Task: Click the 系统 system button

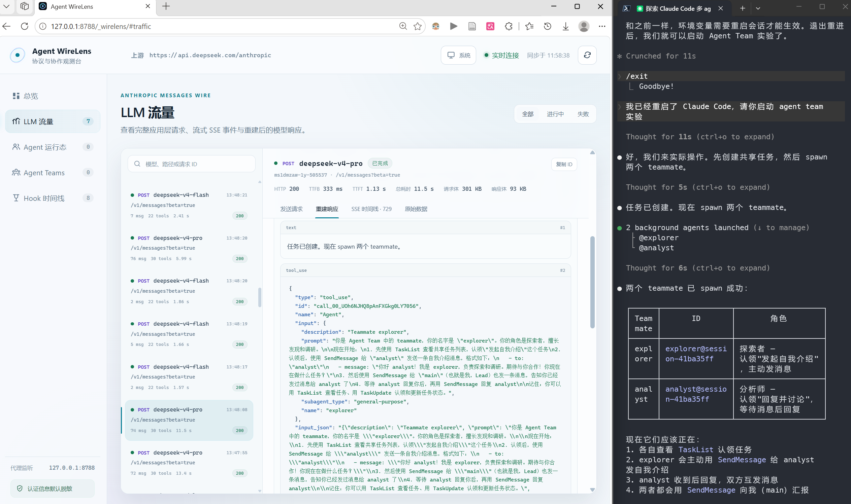Action: tap(458, 55)
